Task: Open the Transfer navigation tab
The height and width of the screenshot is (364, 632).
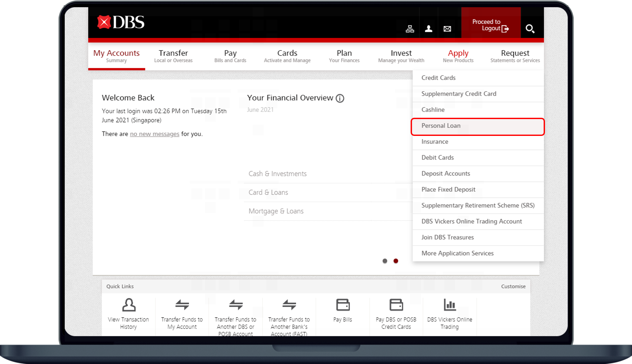Action: pyautogui.click(x=173, y=56)
